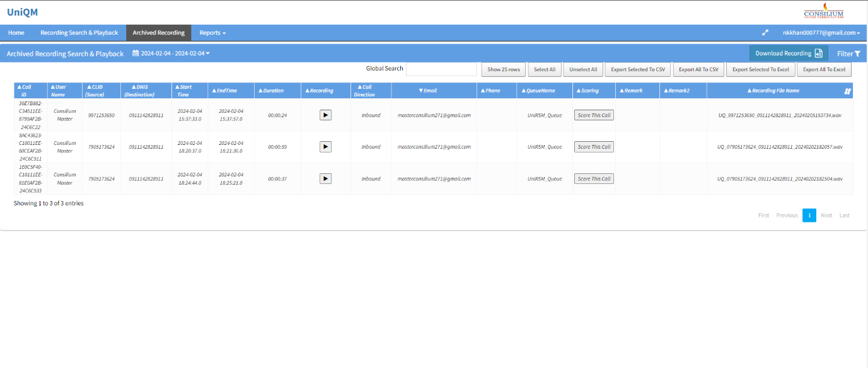Click Export Selected To Excel
Screen dimensions: 868x368
point(760,69)
